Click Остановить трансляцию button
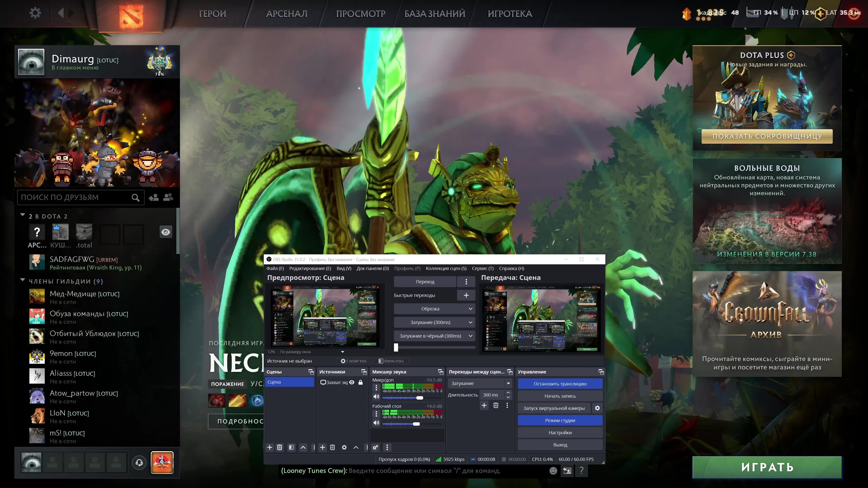Viewport: 868px width, 488px height. tap(560, 384)
